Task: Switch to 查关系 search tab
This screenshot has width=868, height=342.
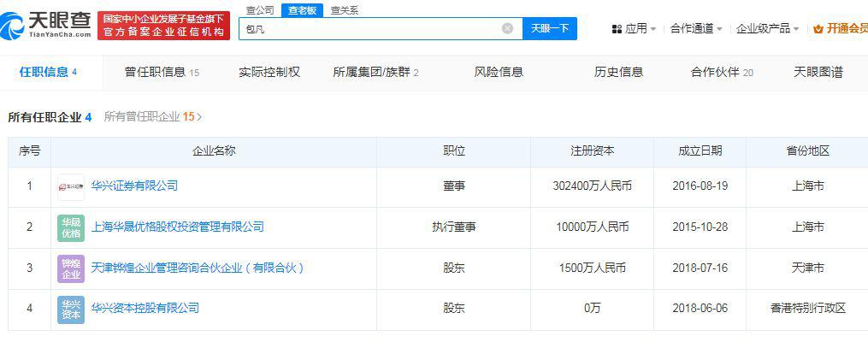Action: tap(344, 10)
